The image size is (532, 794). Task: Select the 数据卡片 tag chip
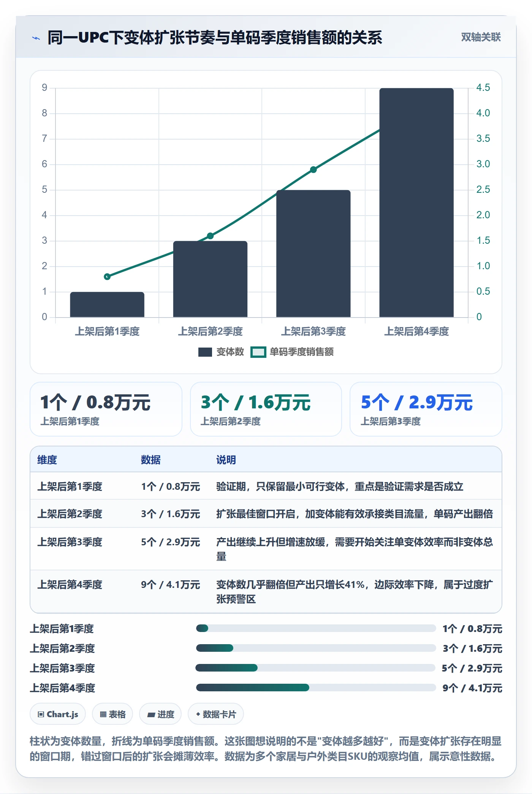(216, 714)
